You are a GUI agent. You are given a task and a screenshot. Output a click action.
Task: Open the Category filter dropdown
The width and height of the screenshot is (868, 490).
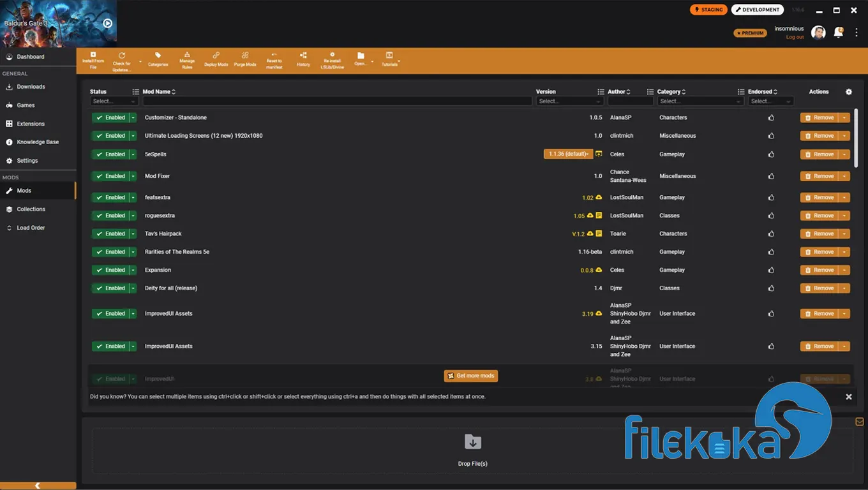(x=701, y=101)
